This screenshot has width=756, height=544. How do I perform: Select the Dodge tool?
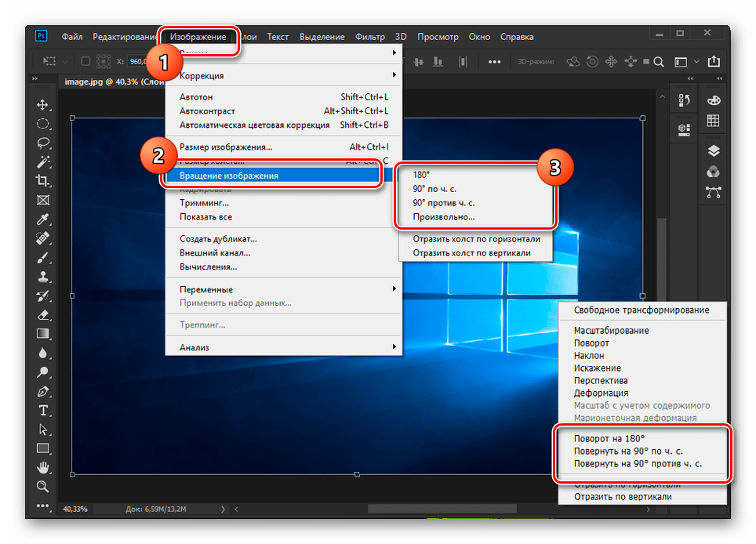(43, 372)
